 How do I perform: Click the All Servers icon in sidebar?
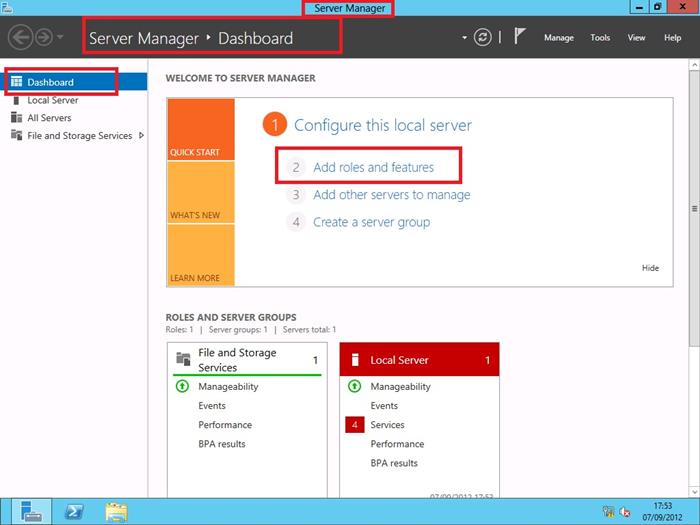17,117
